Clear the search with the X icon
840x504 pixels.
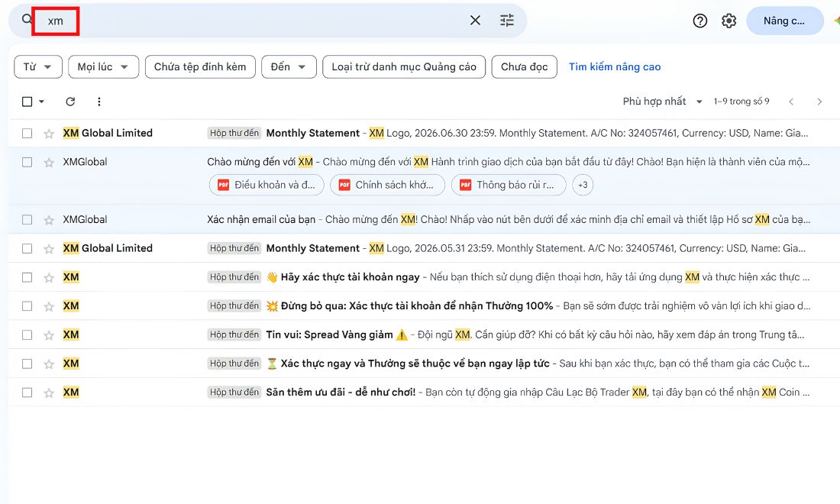475,21
